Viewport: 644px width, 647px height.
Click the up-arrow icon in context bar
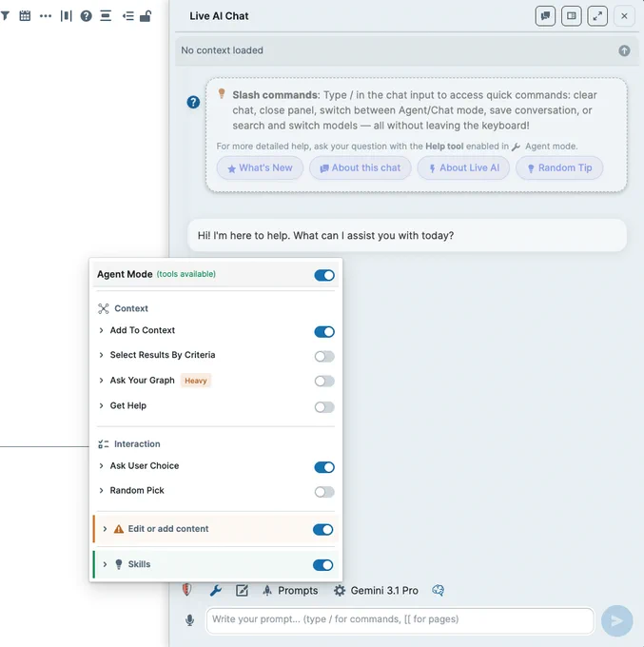[624, 50]
